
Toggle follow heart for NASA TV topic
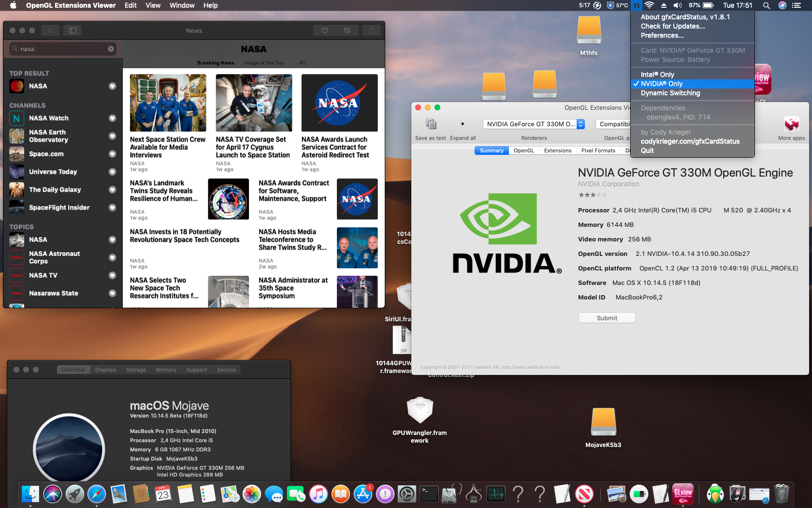[112, 275]
